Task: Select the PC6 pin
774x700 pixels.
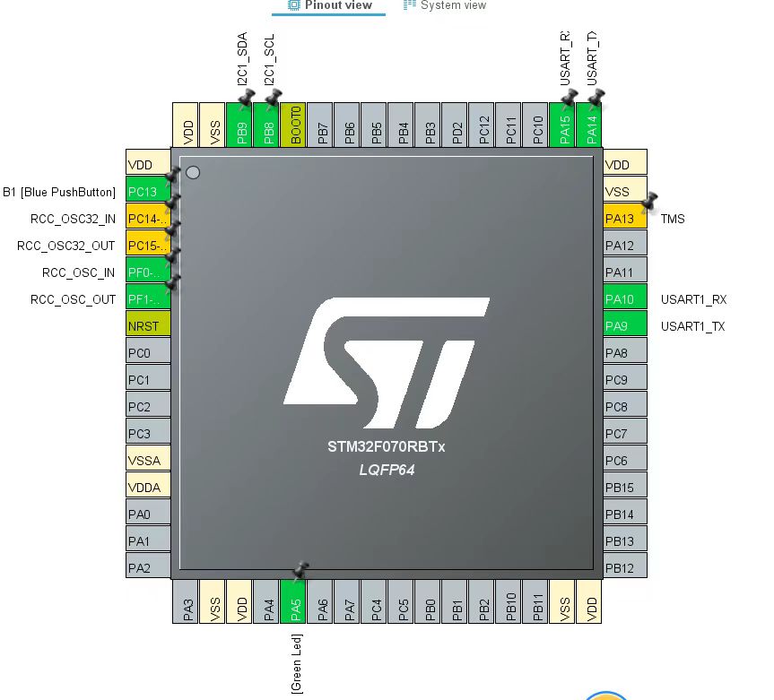Action: click(x=625, y=458)
